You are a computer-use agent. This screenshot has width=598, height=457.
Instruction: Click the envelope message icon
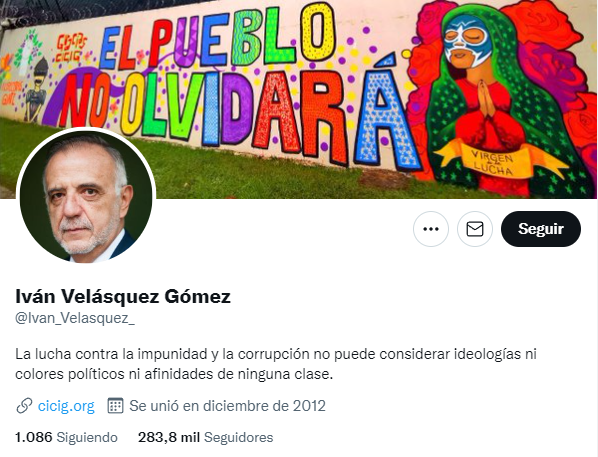pos(475,229)
